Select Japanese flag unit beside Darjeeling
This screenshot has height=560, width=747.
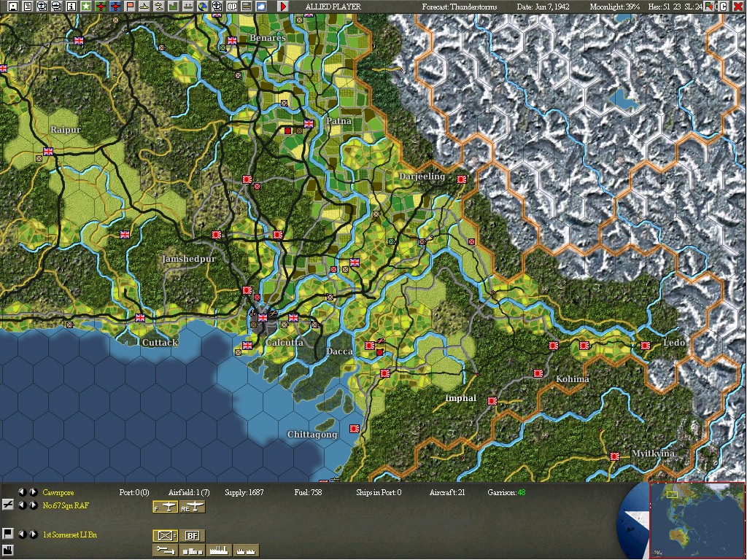462,179
